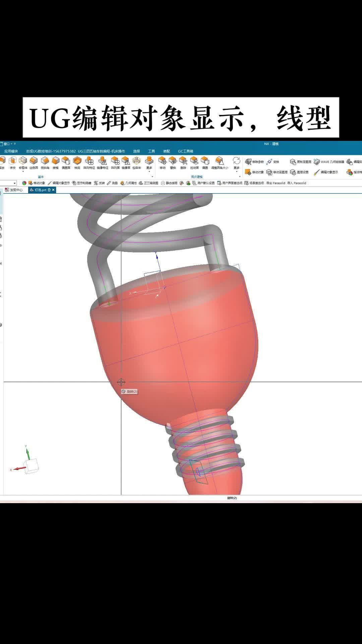
Task: Switch to the 发现中心 tab
Action: tap(14, 190)
